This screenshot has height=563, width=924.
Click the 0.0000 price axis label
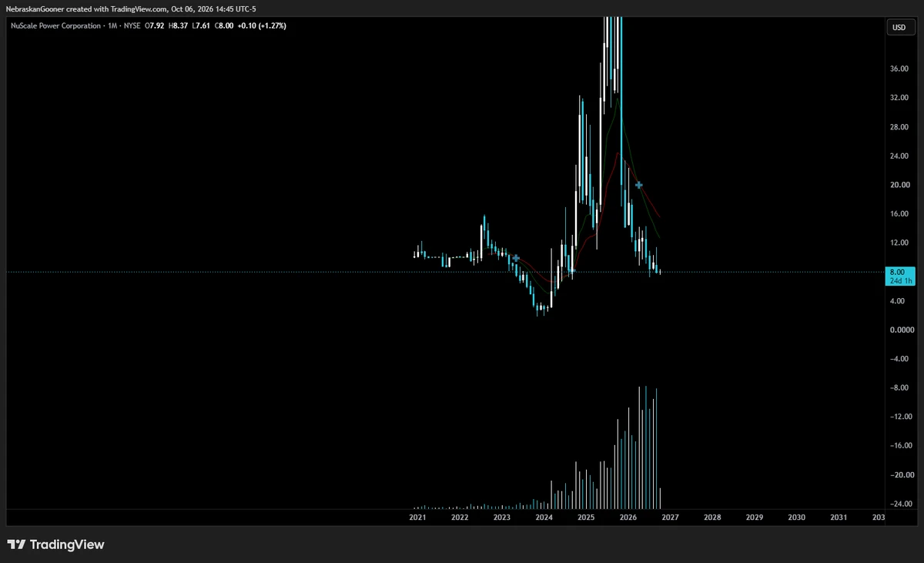pos(901,330)
